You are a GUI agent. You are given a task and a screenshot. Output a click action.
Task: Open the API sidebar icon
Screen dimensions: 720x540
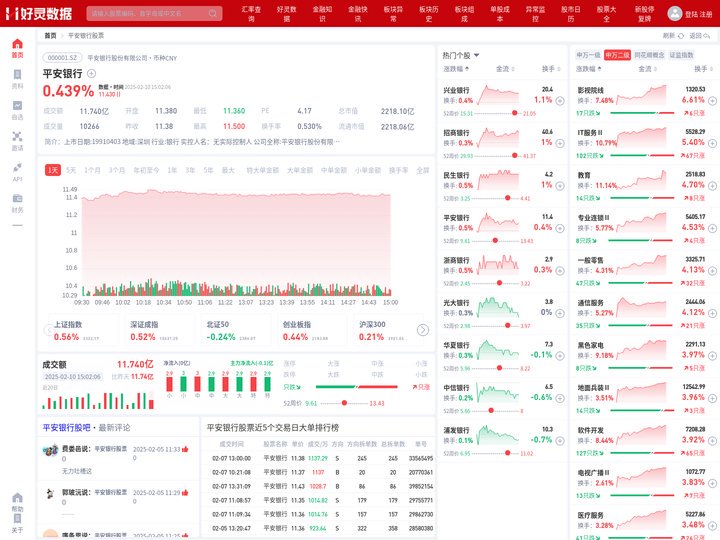tap(17, 168)
